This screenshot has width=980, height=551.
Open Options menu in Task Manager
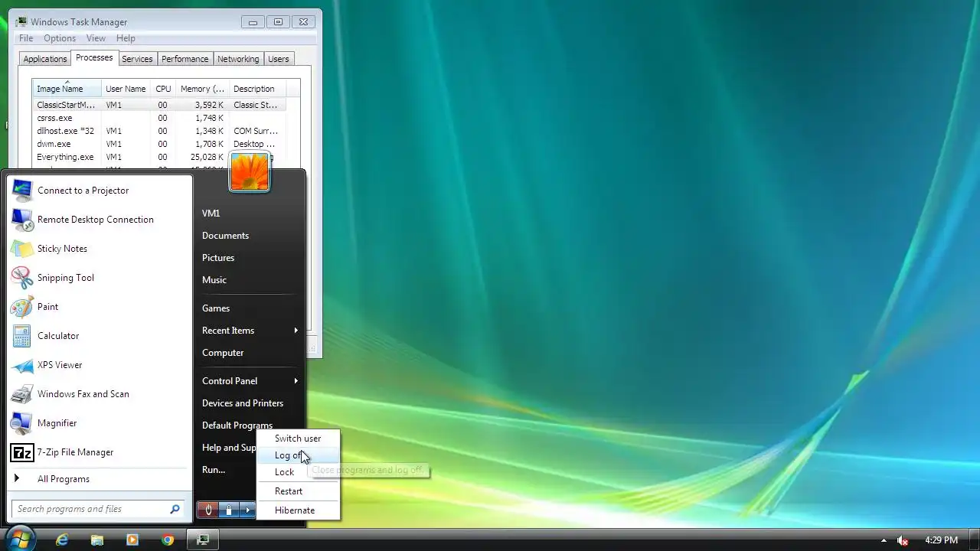tap(60, 38)
